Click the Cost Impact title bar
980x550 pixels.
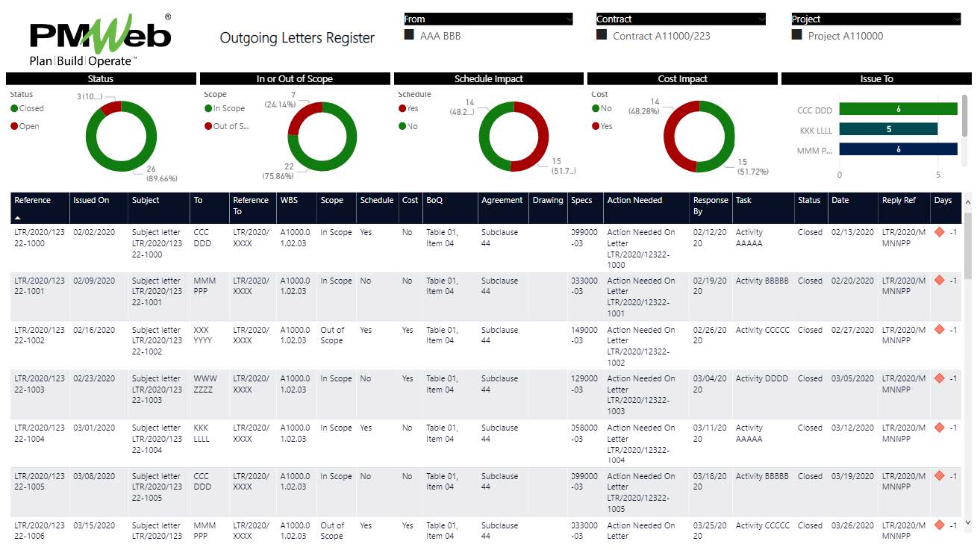682,78
